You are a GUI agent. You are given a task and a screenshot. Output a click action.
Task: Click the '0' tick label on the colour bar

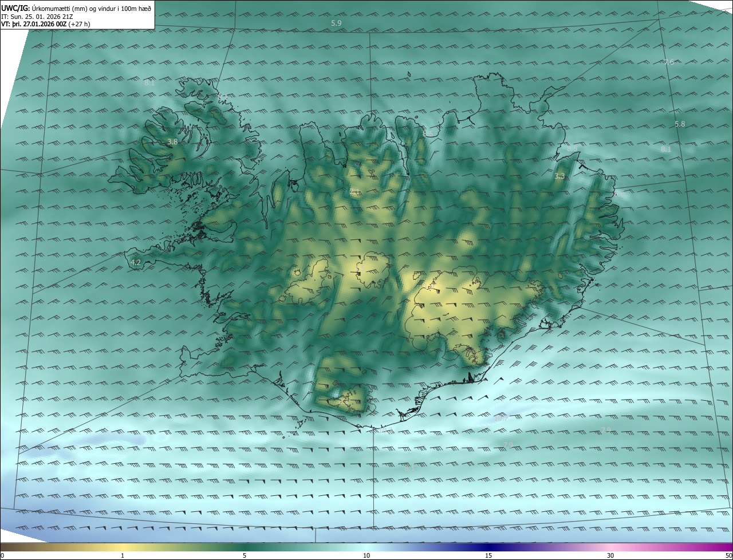(x=2, y=555)
